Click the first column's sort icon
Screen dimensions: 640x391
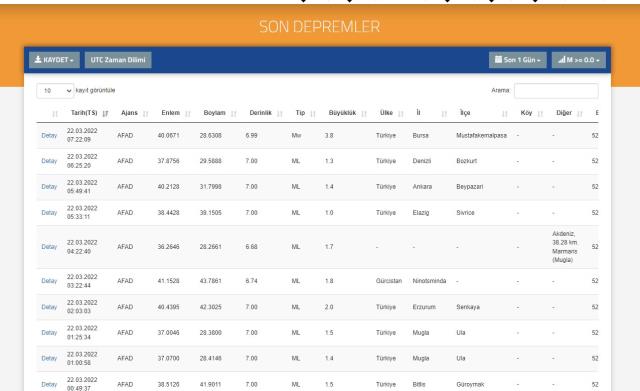55,113
